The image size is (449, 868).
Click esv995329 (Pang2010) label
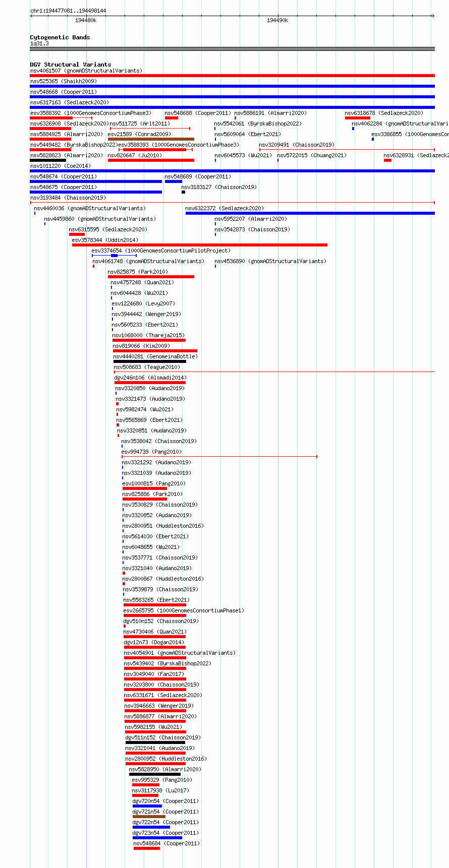162,780
